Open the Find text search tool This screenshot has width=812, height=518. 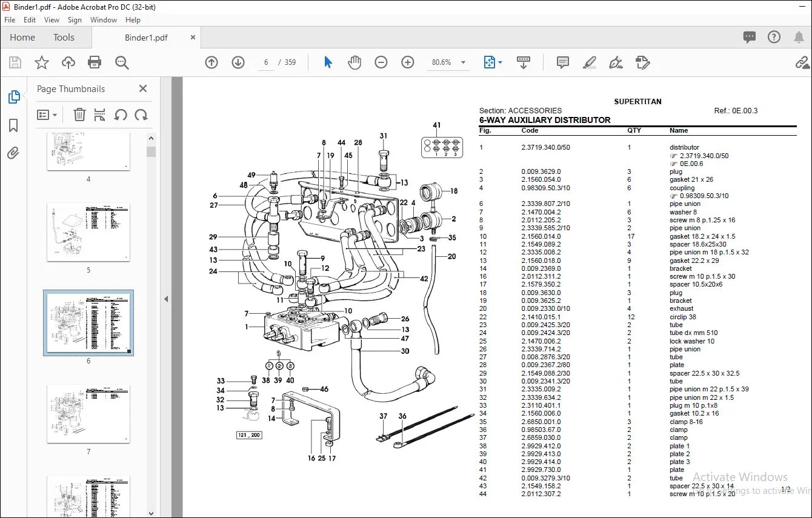point(122,62)
